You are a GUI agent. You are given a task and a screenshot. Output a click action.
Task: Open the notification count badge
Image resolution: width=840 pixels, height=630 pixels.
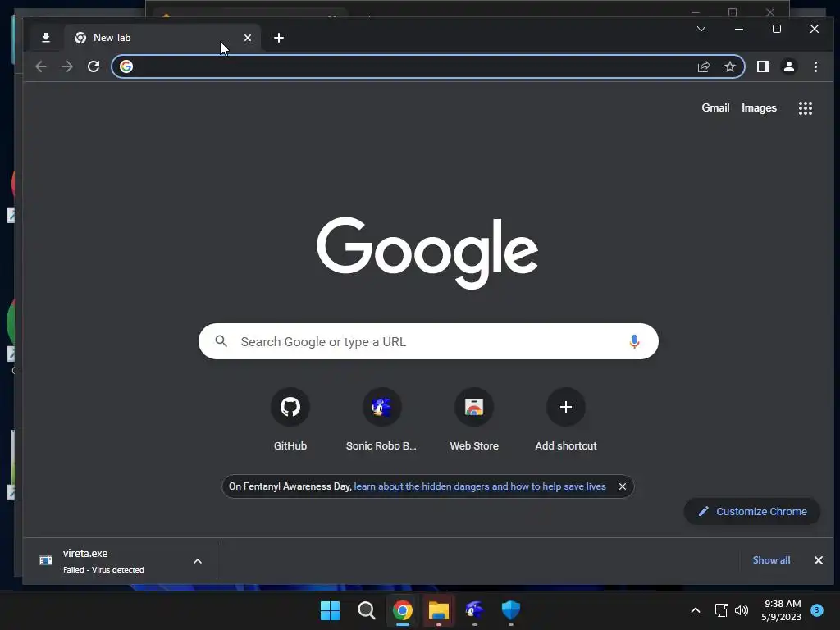point(817,610)
